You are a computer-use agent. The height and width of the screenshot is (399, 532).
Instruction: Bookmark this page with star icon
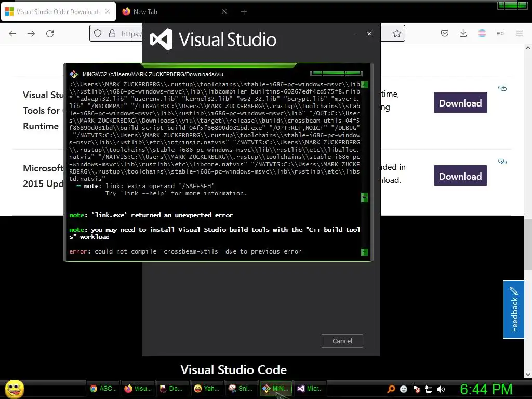click(396, 33)
